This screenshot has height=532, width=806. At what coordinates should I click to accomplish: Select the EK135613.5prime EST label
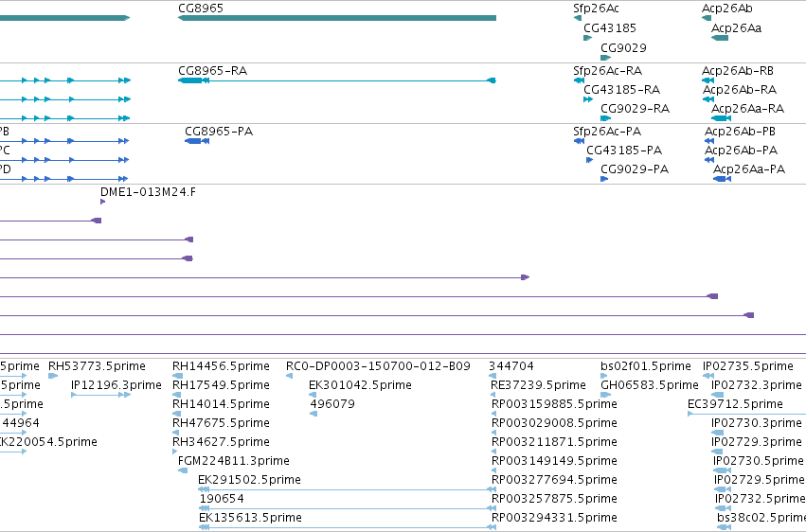(x=250, y=518)
